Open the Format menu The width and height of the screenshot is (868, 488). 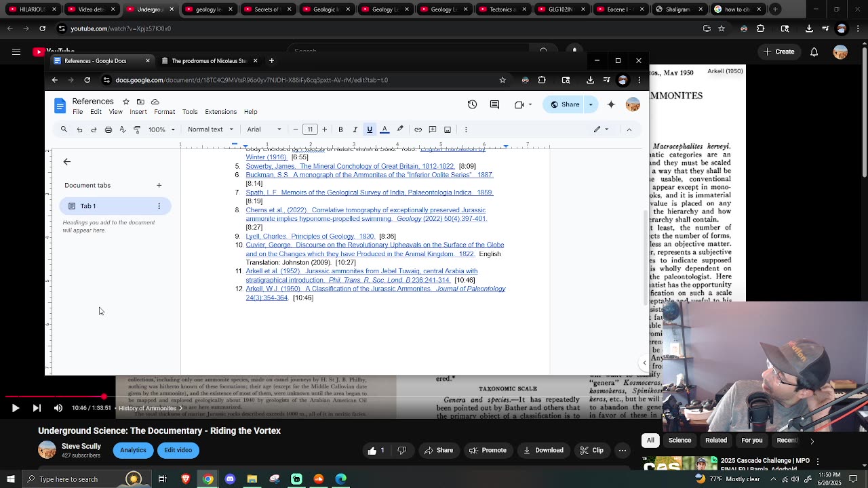(x=165, y=112)
